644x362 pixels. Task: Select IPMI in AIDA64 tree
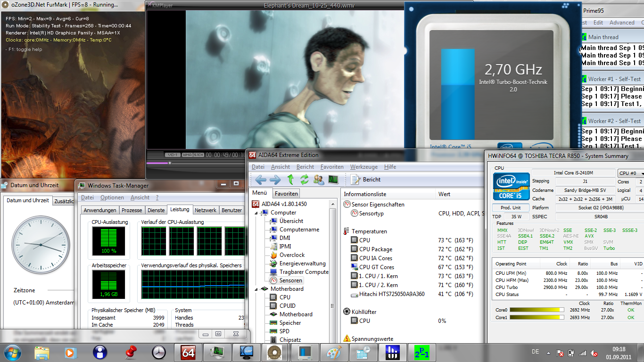point(285,247)
